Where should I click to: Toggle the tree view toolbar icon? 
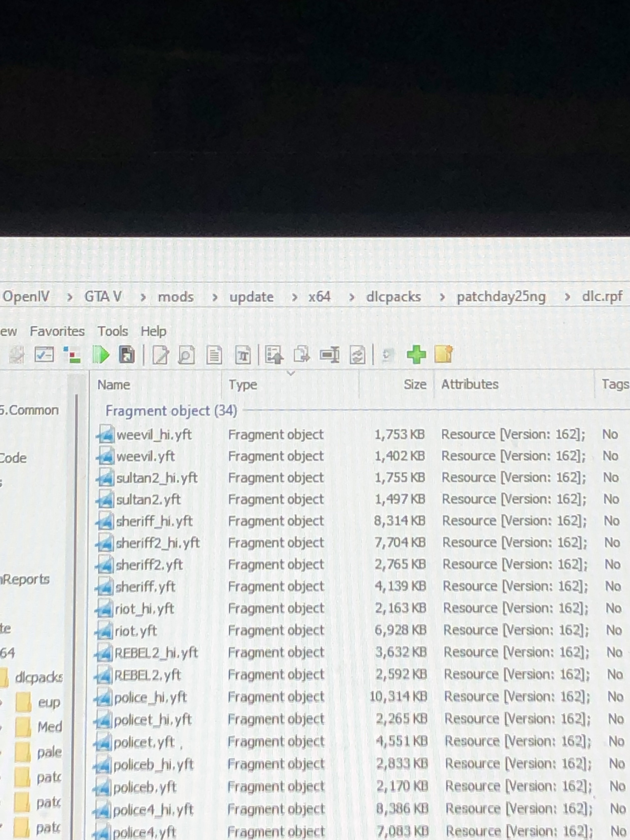click(x=72, y=355)
